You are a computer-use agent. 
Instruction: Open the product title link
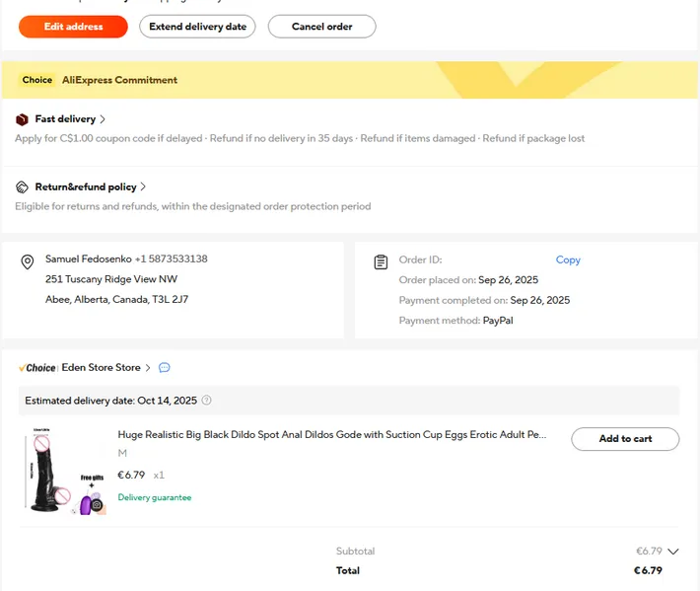[331, 434]
